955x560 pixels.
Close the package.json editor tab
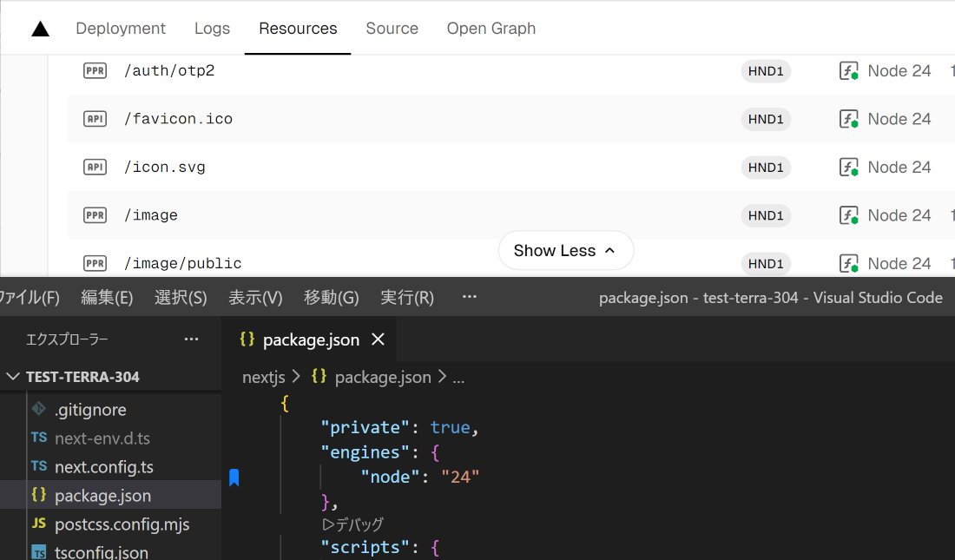pos(378,339)
